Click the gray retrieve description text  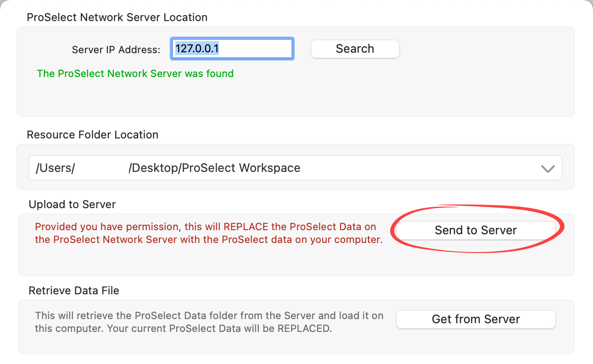coord(209,322)
